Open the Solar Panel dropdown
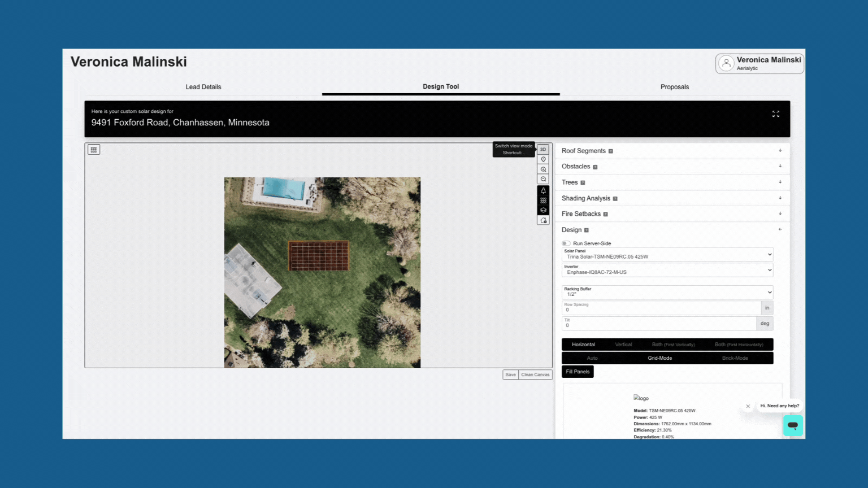The height and width of the screenshot is (488, 868). (x=667, y=254)
